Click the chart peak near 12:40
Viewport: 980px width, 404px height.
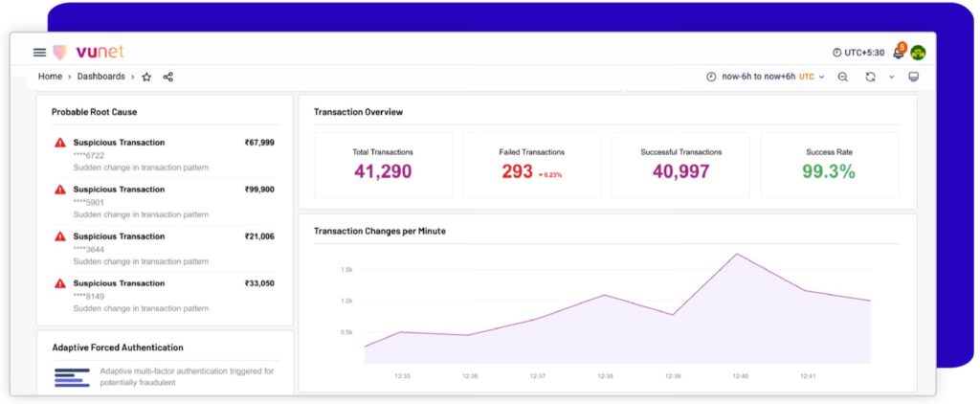(x=737, y=255)
